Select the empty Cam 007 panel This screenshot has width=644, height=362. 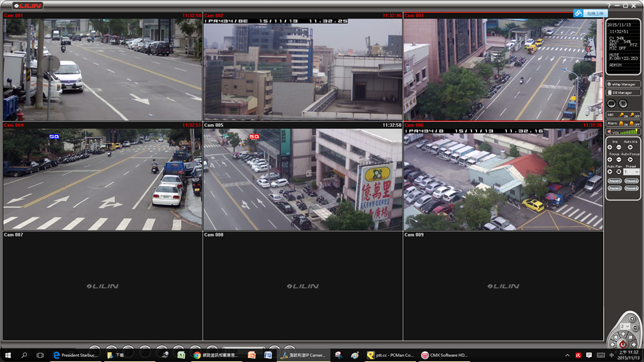point(103,286)
